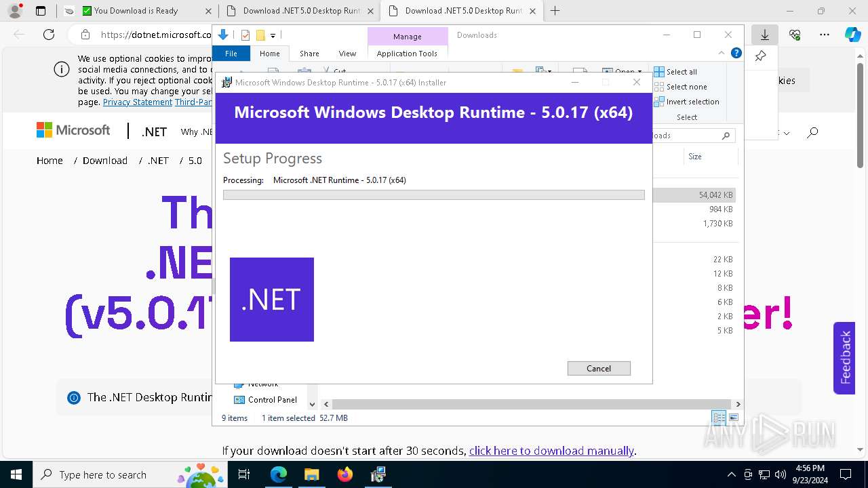Click Select all in Explorer ribbon

675,72
